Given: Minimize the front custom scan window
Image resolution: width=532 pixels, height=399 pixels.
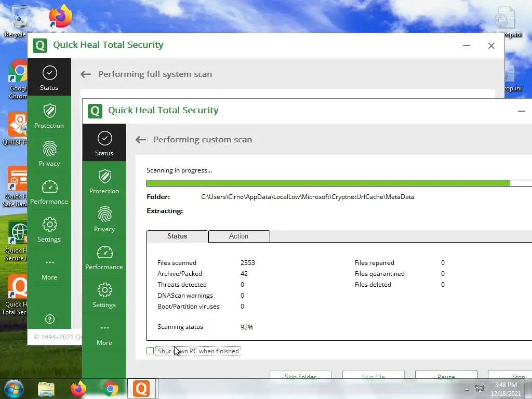Looking at the screenshot, I should [x=522, y=111].
